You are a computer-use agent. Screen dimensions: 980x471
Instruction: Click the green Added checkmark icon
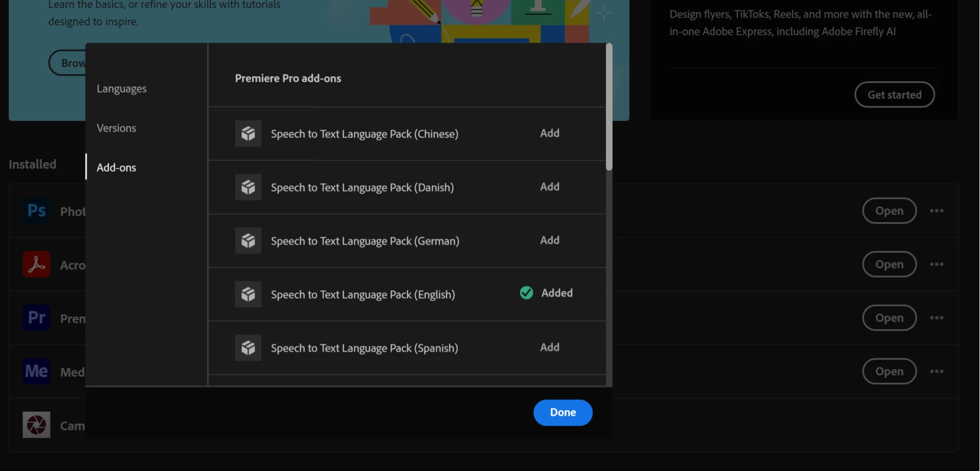click(x=526, y=293)
